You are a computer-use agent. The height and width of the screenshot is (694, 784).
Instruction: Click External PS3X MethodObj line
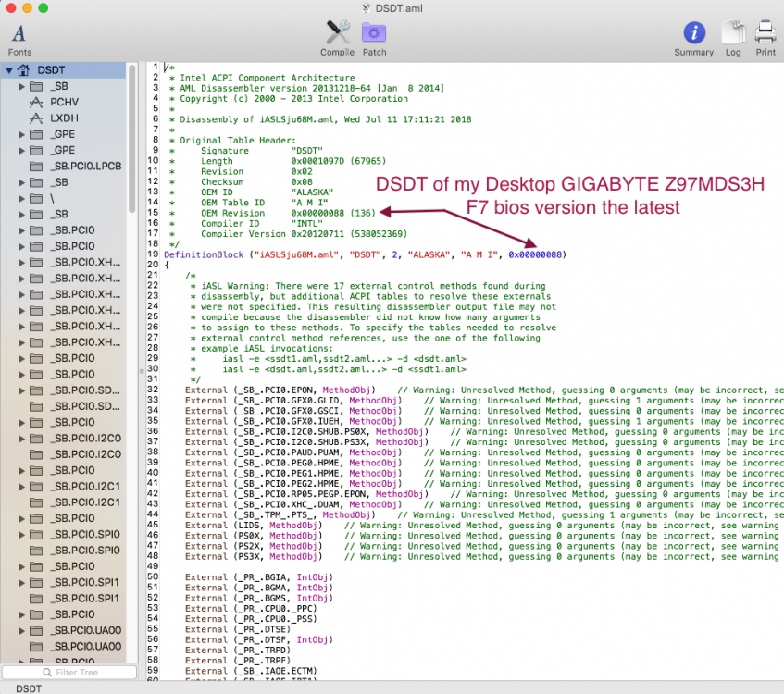(x=254, y=556)
